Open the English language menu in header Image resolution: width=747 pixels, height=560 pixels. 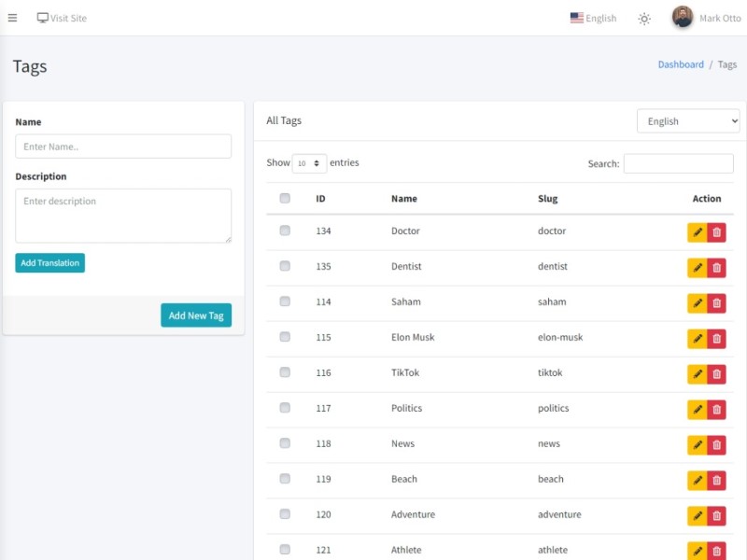593,18
